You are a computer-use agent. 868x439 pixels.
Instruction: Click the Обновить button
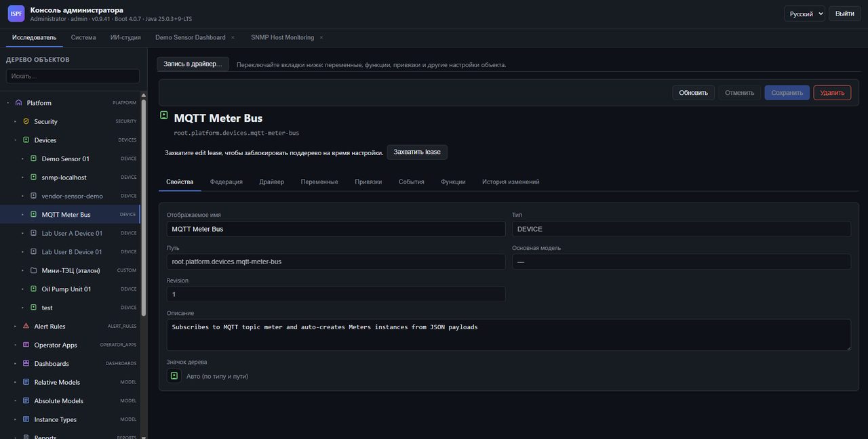point(693,93)
